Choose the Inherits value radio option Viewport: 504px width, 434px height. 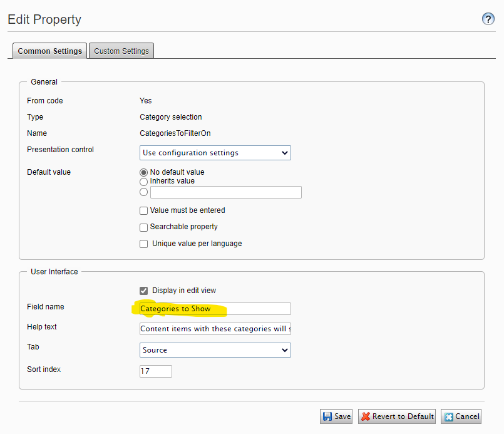(x=144, y=182)
